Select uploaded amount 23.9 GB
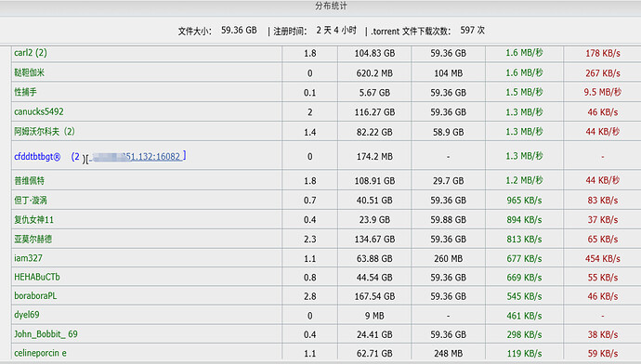641x364 pixels. (374, 220)
